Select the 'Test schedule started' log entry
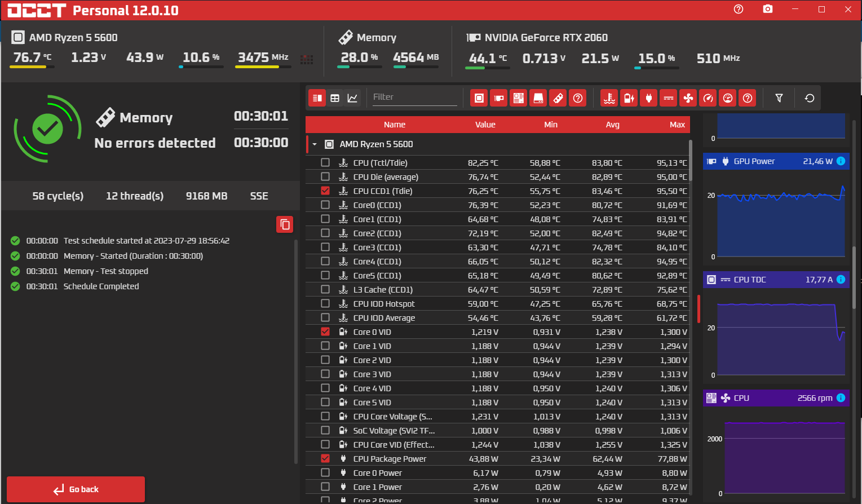 (x=147, y=241)
